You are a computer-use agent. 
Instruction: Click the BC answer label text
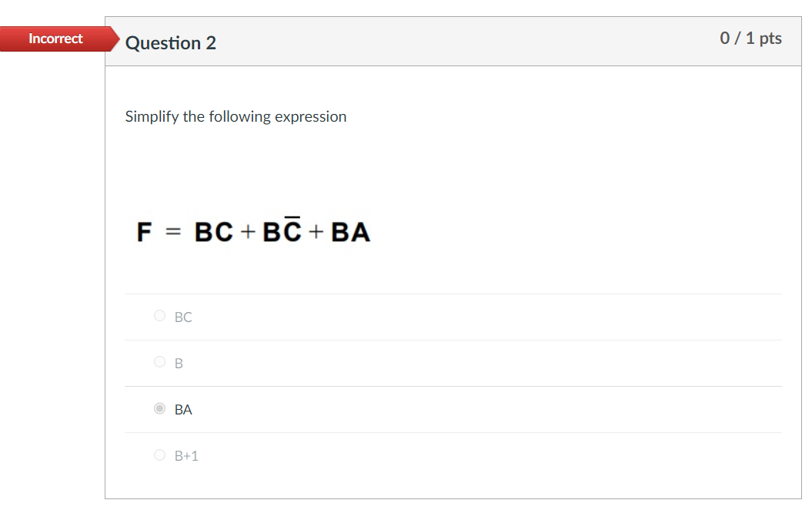[x=182, y=317]
